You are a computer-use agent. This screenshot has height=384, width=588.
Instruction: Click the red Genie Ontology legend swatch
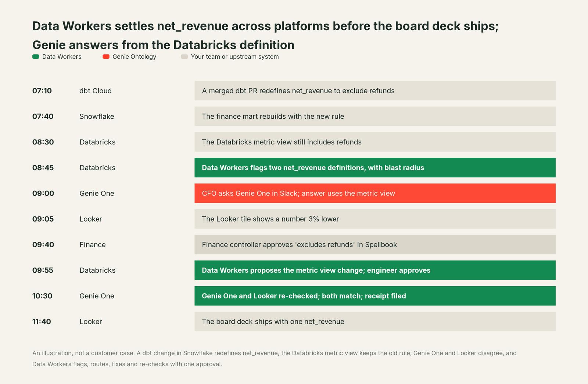tap(106, 57)
